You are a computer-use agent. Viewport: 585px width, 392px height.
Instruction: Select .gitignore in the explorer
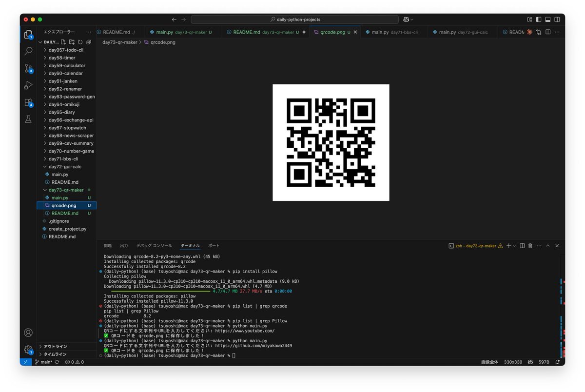[67, 221]
